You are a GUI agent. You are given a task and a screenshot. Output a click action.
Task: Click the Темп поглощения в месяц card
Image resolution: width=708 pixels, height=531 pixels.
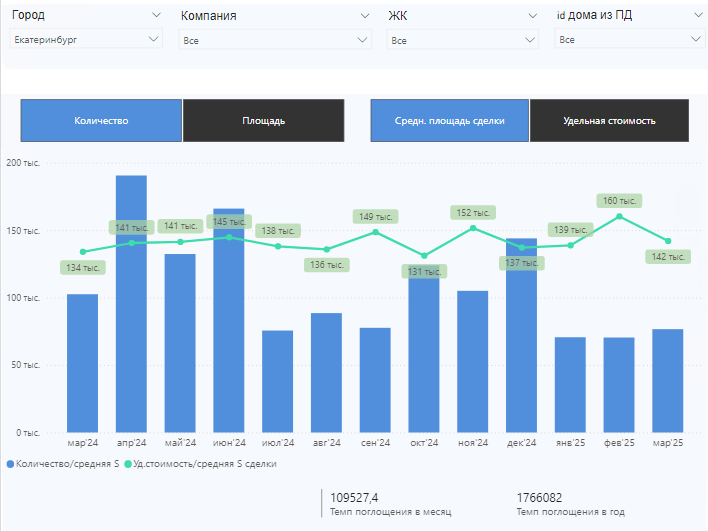coord(390,504)
